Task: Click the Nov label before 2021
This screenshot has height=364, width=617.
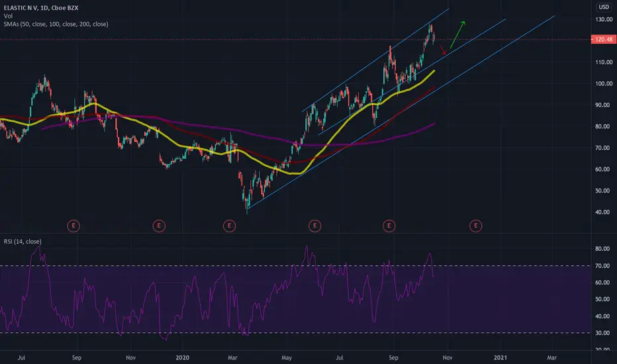Action: 448,357
